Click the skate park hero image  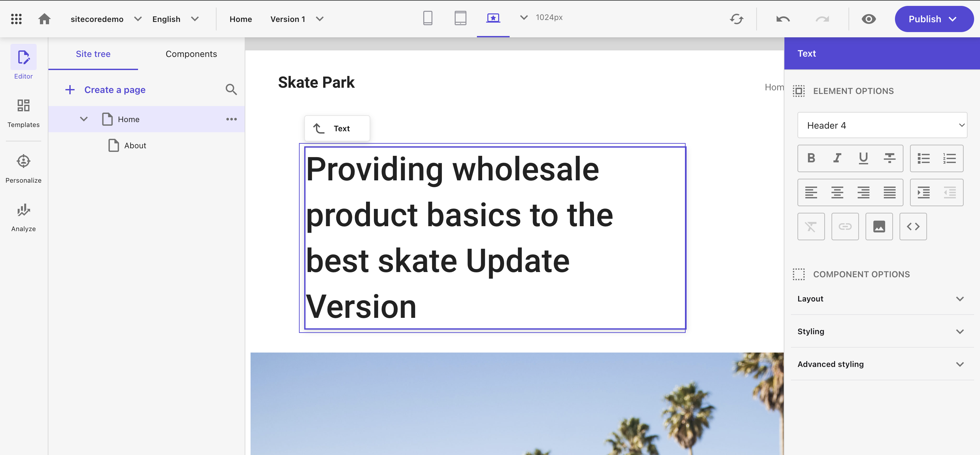click(x=517, y=404)
